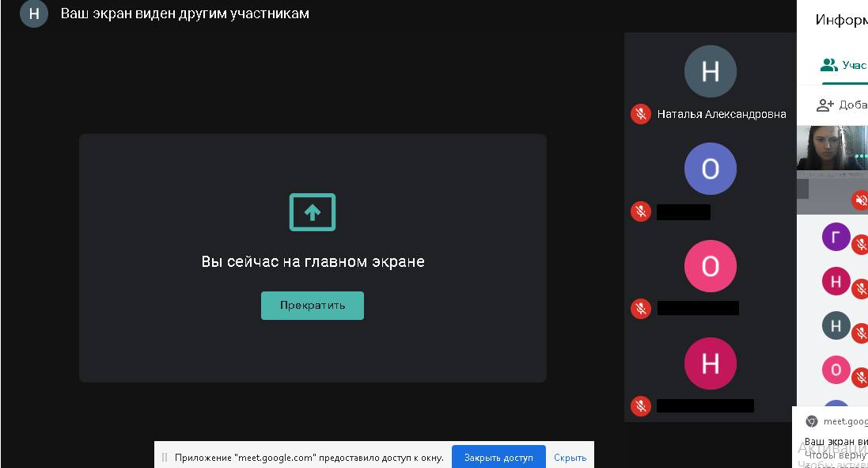Click the Chrome meet.google notification popup
Image resolution: width=868 pixels, height=468 pixels.
click(831, 436)
